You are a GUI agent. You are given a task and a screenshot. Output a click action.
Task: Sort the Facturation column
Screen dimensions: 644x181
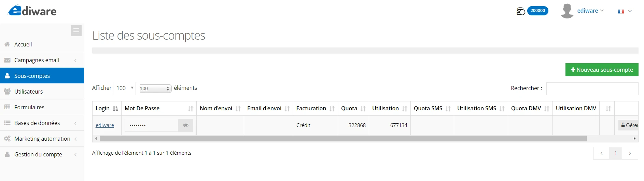332,109
